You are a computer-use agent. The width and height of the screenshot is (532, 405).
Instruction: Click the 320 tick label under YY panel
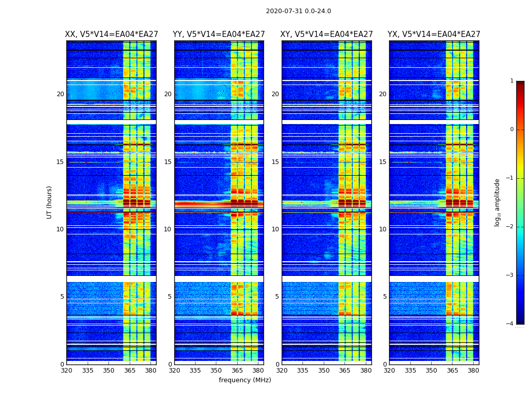[174, 371]
